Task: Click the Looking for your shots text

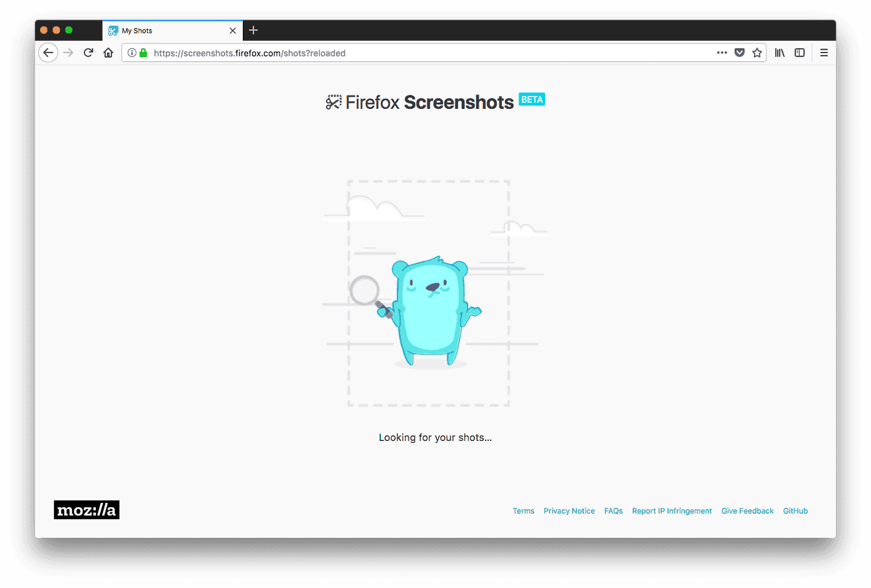Action: [x=435, y=438]
